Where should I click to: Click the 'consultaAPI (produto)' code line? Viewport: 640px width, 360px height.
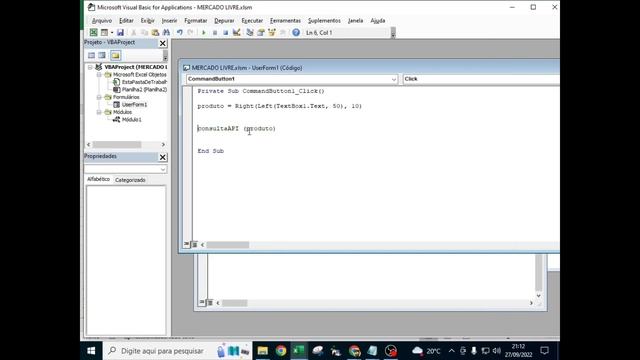pos(237,129)
